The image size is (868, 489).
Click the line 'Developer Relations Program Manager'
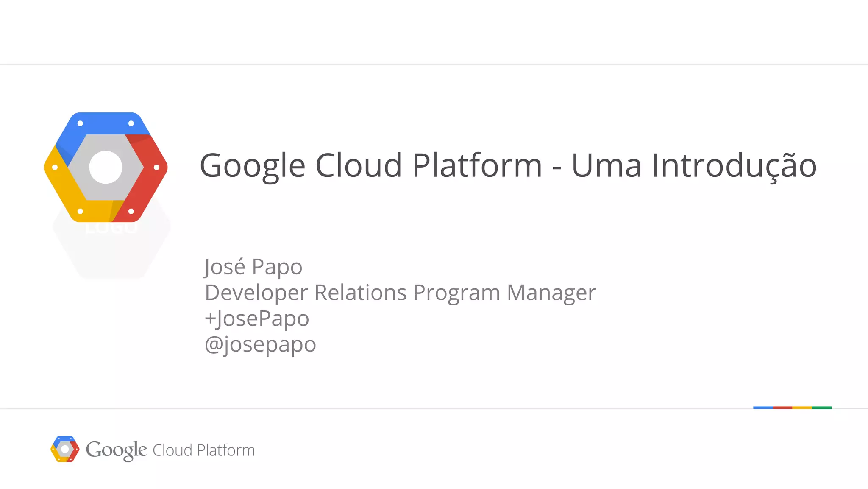coord(400,293)
